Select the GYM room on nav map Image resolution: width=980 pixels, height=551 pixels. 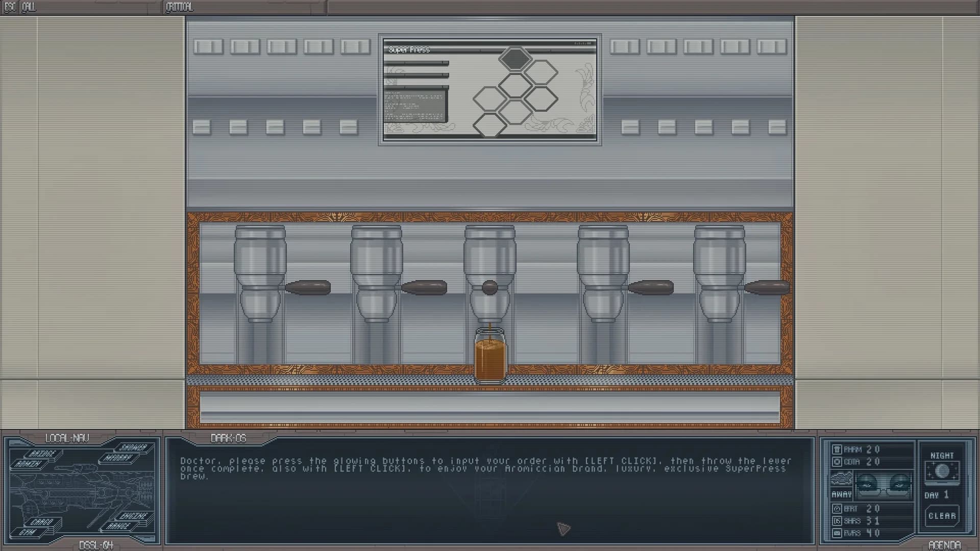(x=28, y=532)
